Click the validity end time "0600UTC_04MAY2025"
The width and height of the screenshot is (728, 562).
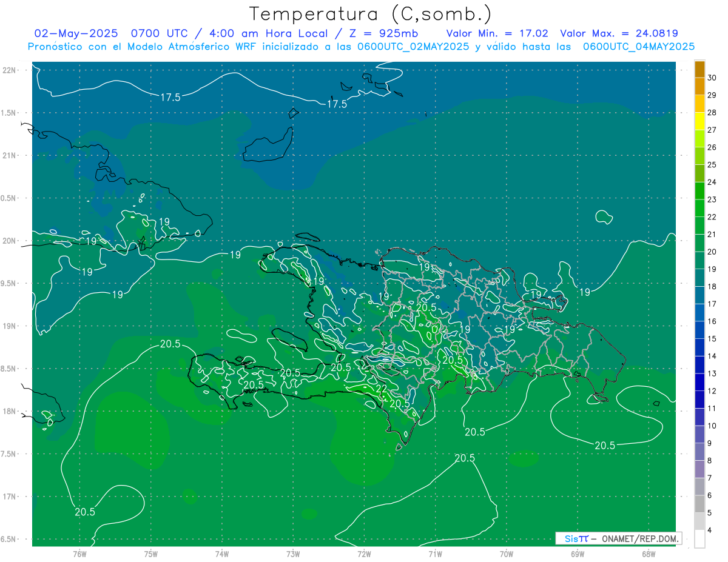click(638, 47)
